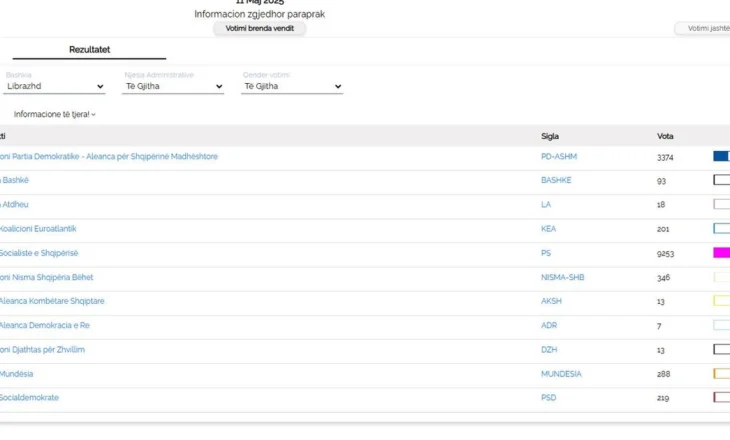Image resolution: width=730 pixels, height=440 pixels.
Task: Open the Socialdemokrate party link
Action: pos(29,397)
